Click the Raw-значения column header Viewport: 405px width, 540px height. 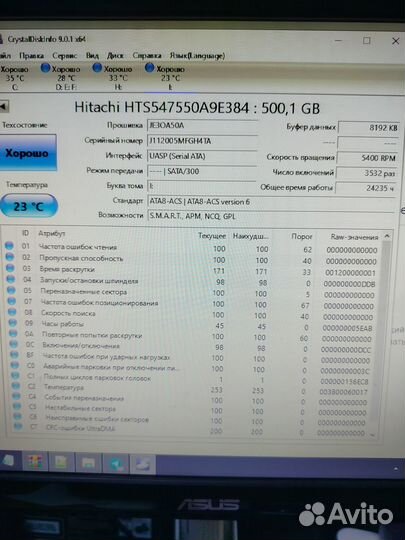click(x=354, y=237)
